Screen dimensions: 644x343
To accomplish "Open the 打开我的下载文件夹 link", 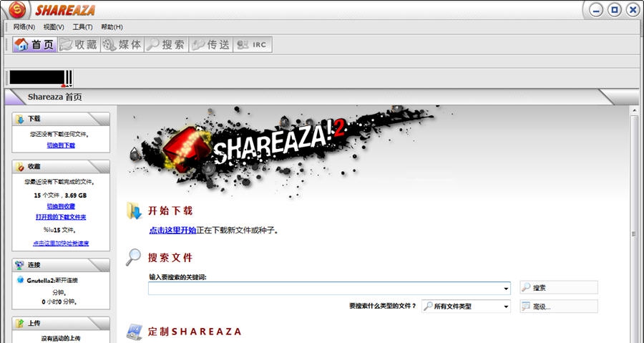I will point(61,217).
